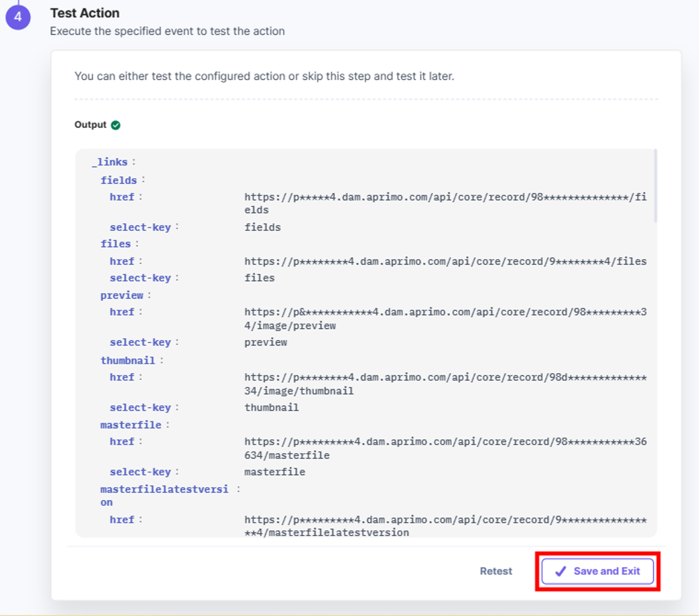Click the checkmark icon in Save and Exit
699x616 pixels.
pos(560,571)
